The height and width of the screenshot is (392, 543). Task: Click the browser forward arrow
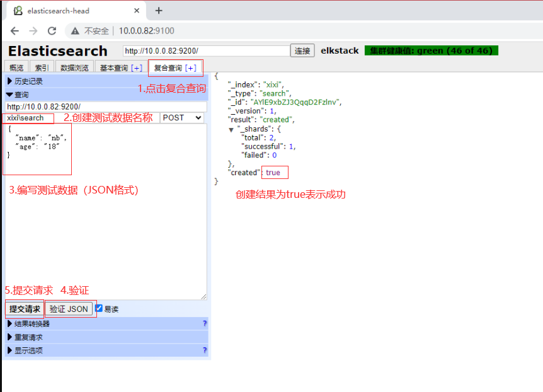pyautogui.click(x=33, y=31)
